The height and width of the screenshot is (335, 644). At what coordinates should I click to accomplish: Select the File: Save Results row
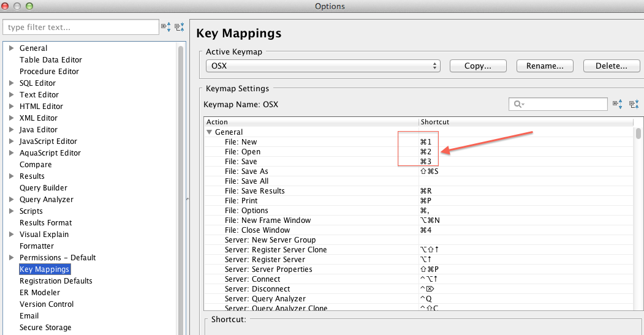coord(419,191)
